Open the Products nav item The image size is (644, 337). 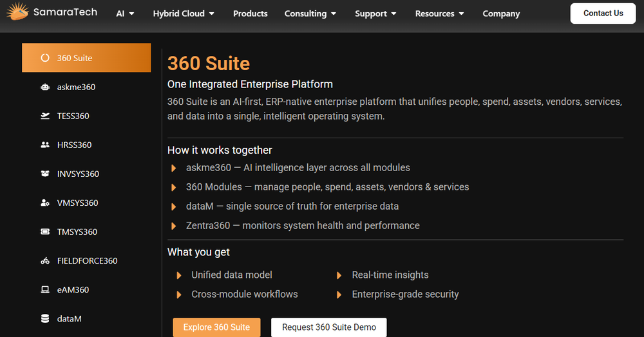[x=250, y=14]
